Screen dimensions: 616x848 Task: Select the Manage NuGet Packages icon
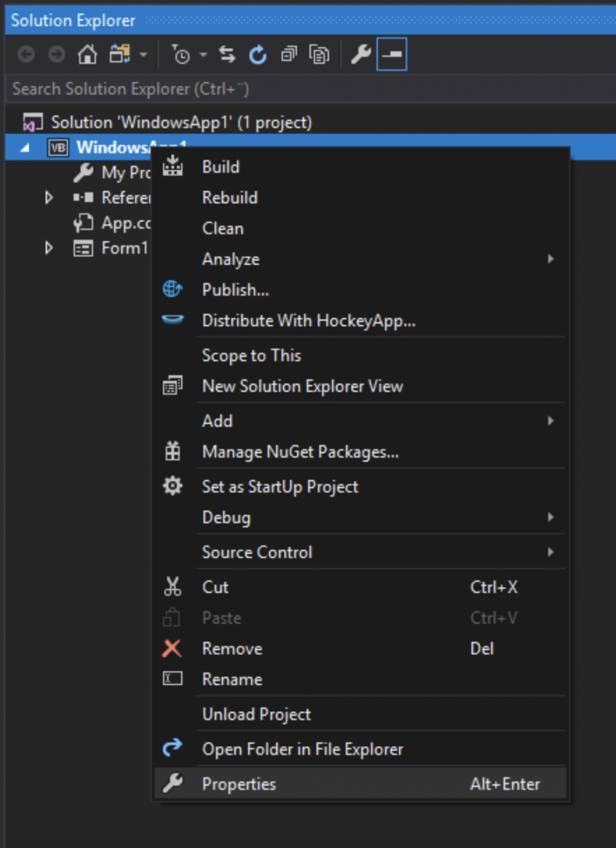[173, 452]
